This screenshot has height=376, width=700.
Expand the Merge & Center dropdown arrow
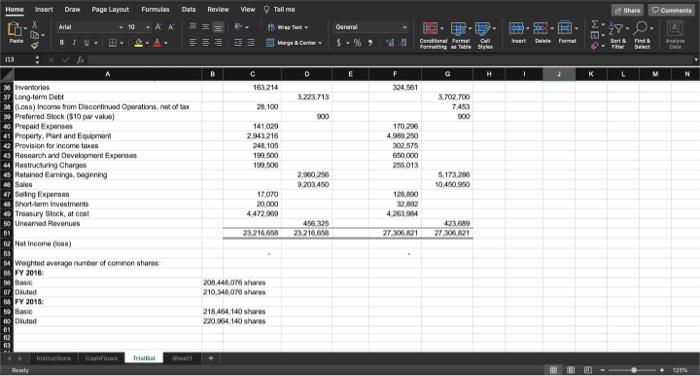[x=321, y=43]
